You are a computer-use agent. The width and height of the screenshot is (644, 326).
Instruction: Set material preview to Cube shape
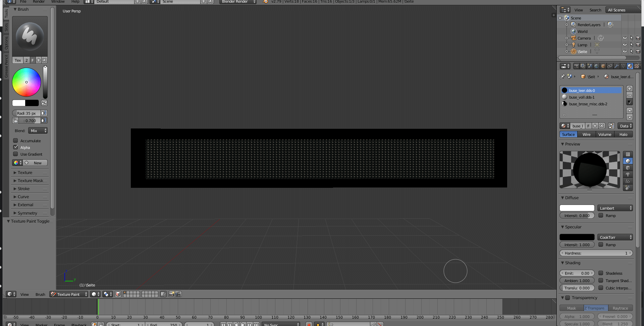pos(628,168)
